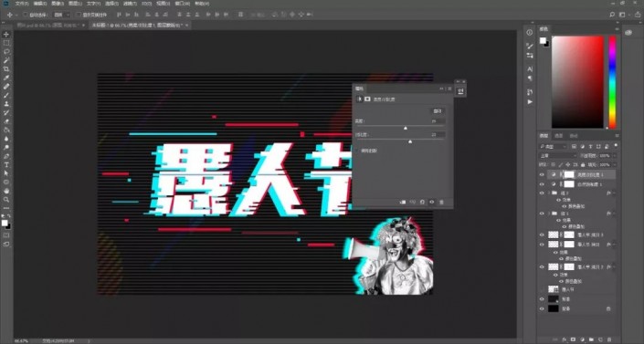Create new layer icon at Layers bottom
The width and height of the screenshot is (644, 344).
(600, 339)
